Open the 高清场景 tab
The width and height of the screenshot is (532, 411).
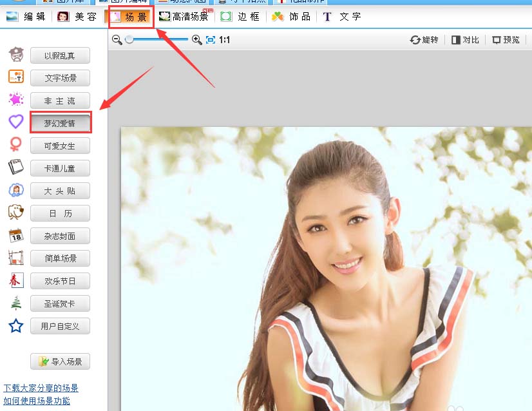click(x=185, y=16)
